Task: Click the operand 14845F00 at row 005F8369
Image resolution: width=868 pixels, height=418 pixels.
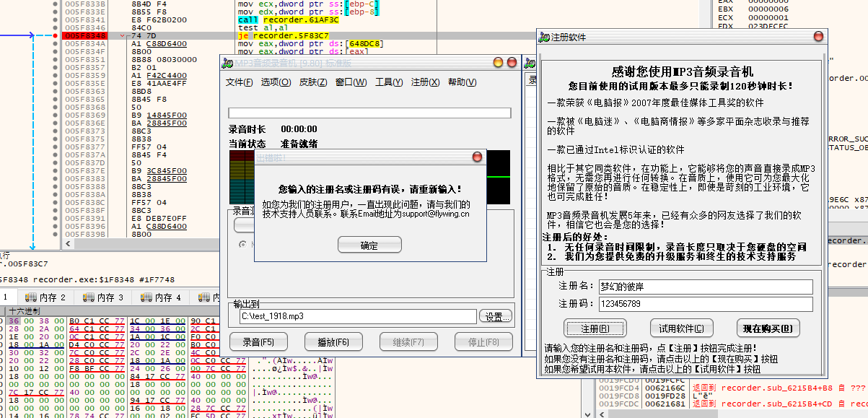Action: [166, 115]
